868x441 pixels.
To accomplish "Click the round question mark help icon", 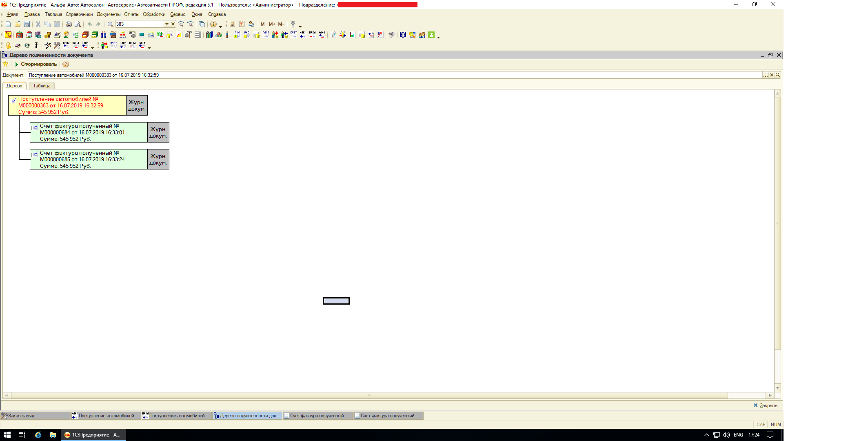I will click(66, 64).
